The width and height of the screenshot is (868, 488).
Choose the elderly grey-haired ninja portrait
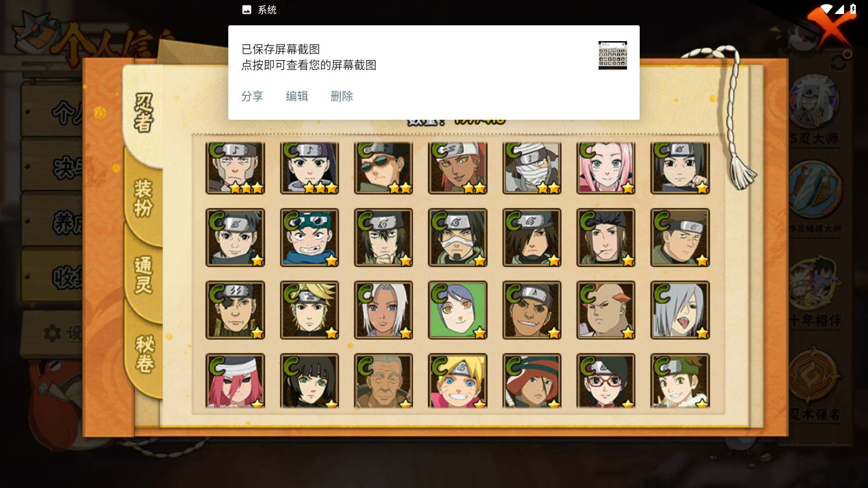pos(383,381)
